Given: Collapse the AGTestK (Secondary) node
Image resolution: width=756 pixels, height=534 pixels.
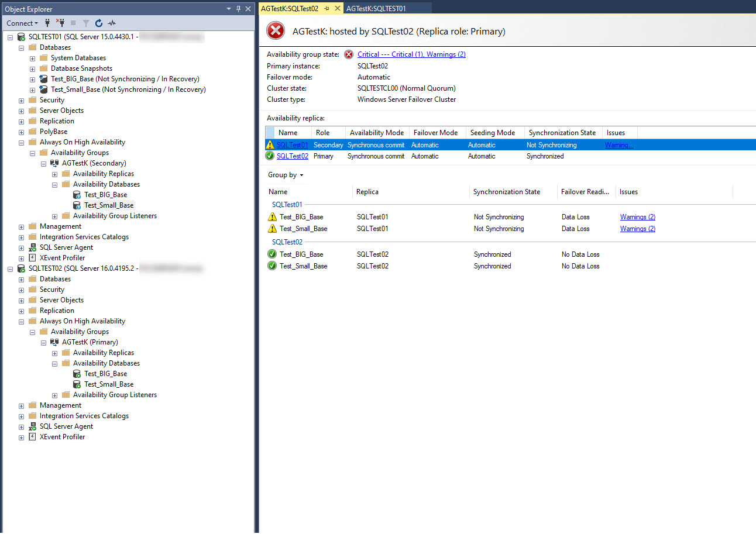Looking at the screenshot, I should (x=44, y=163).
